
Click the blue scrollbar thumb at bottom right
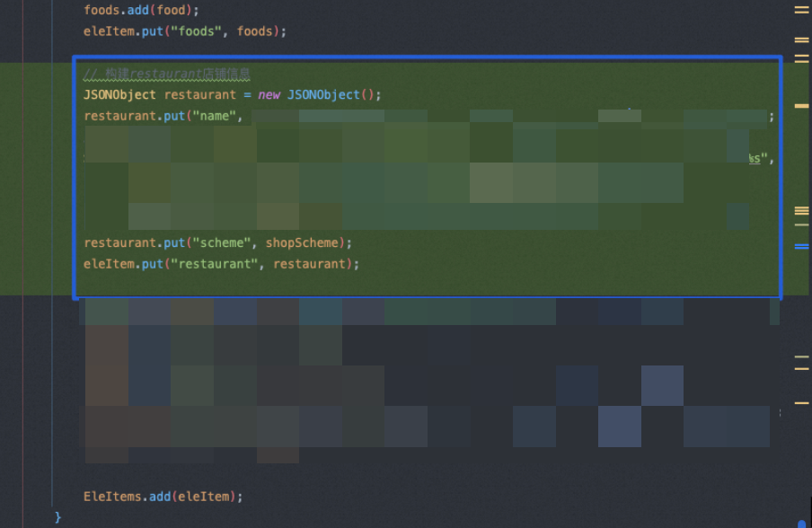(801, 523)
